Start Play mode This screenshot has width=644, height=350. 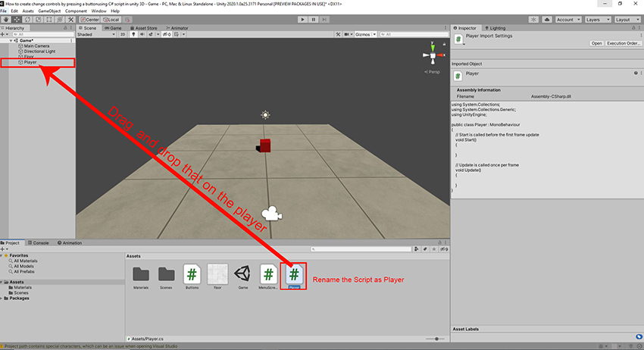pyautogui.click(x=302, y=19)
